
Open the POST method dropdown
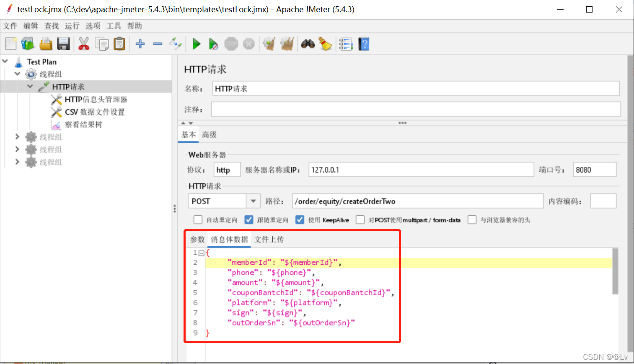pyautogui.click(x=253, y=201)
